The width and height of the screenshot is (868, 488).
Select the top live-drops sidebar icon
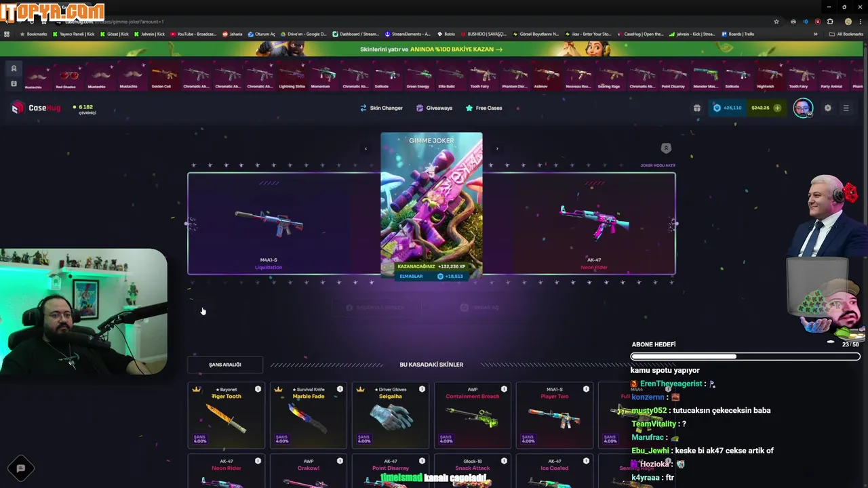(14, 68)
